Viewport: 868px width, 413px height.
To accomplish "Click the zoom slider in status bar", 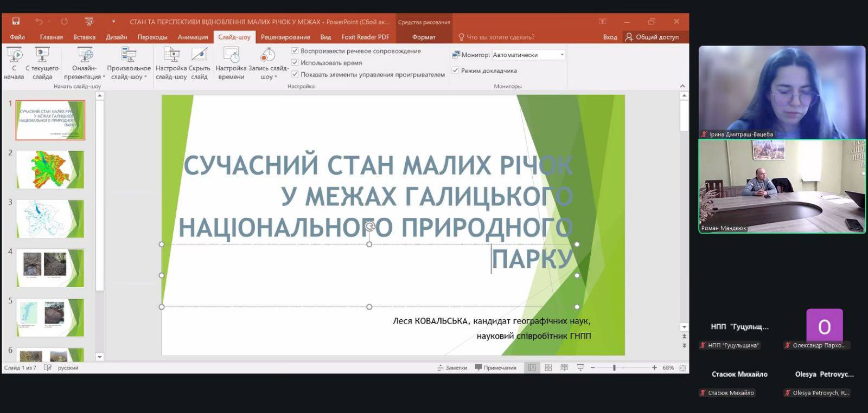I will tap(614, 367).
